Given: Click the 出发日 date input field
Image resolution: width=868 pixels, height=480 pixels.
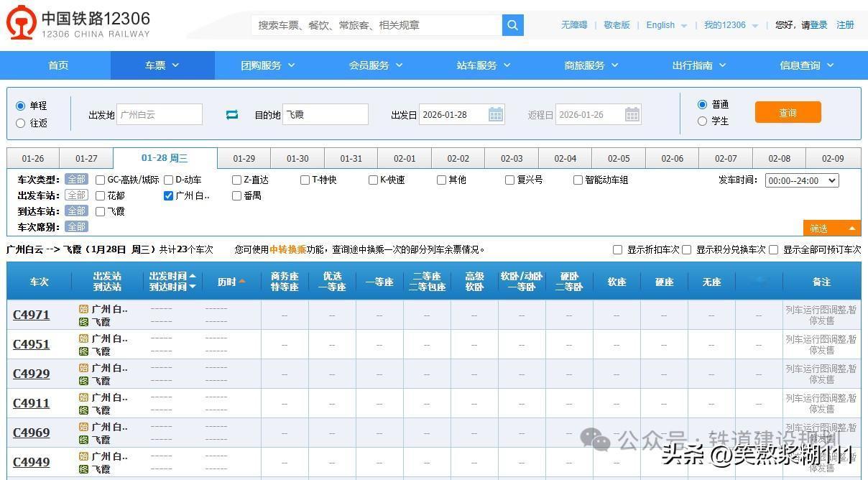Looking at the screenshot, I should (x=461, y=114).
